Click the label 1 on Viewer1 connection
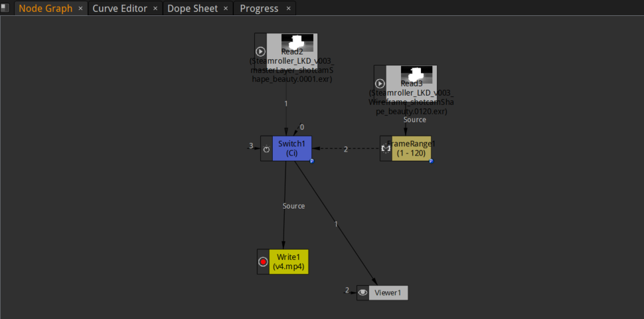Viewport: 644px width, 319px height. (x=336, y=224)
